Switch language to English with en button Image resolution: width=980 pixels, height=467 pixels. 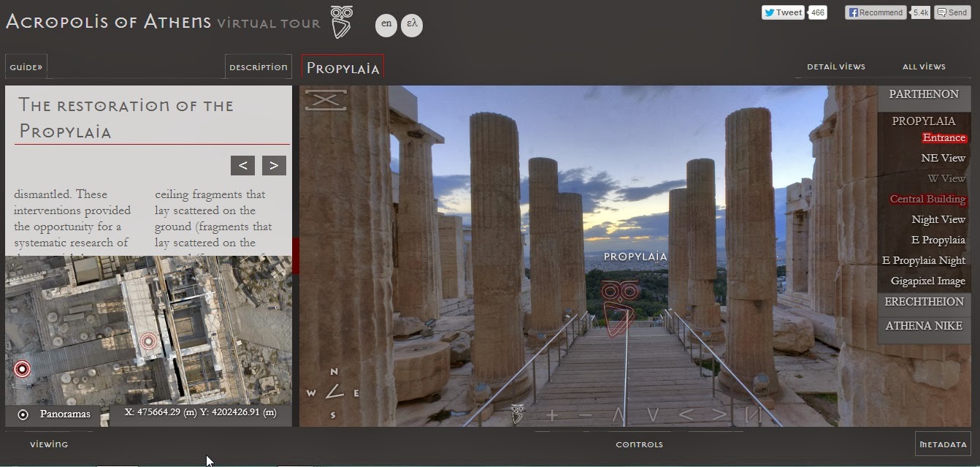tap(386, 24)
